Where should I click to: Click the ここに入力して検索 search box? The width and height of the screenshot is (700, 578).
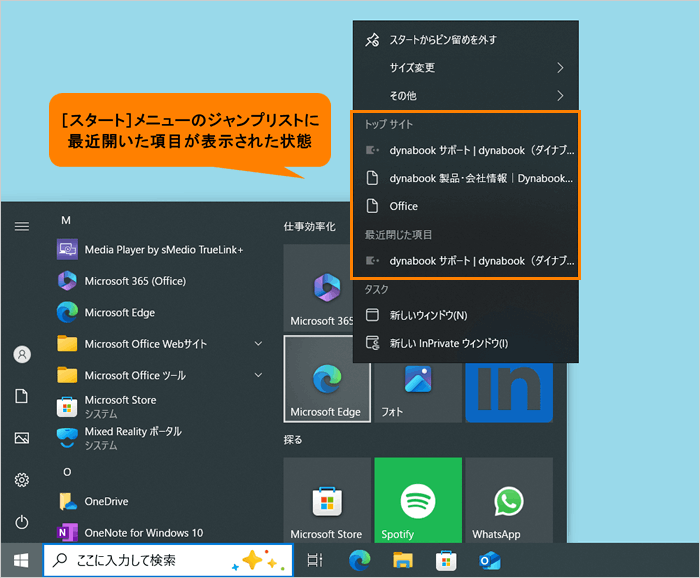(x=168, y=560)
